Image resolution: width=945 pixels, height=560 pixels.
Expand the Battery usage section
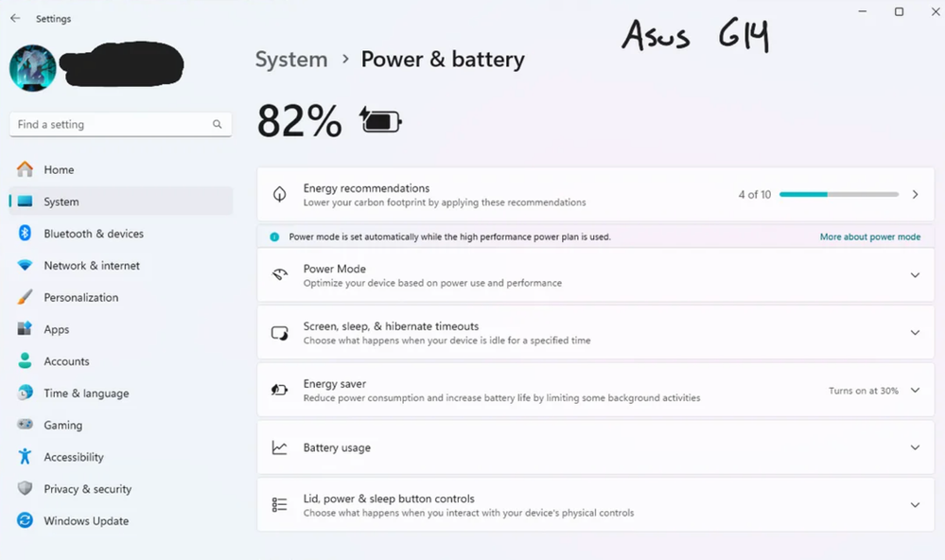click(914, 447)
